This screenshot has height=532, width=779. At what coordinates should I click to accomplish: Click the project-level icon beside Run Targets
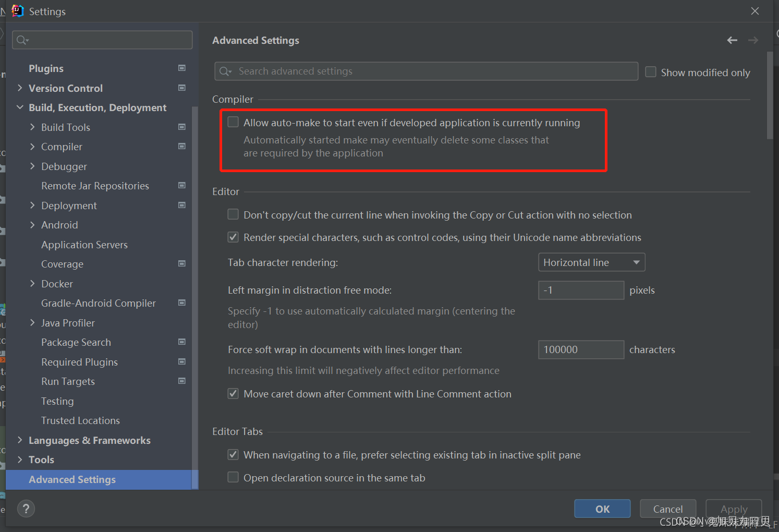(x=182, y=381)
